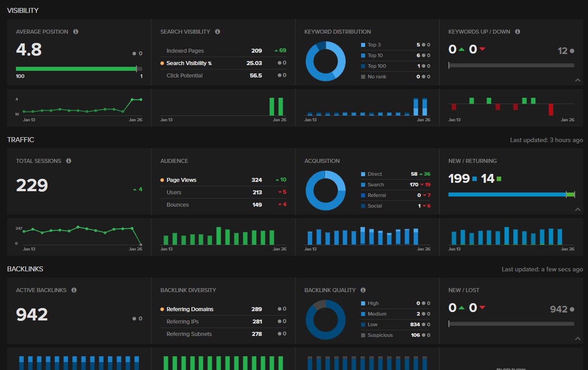Click the TRAFFIC section header
This screenshot has width=588, height=370.
coord(20,139)
